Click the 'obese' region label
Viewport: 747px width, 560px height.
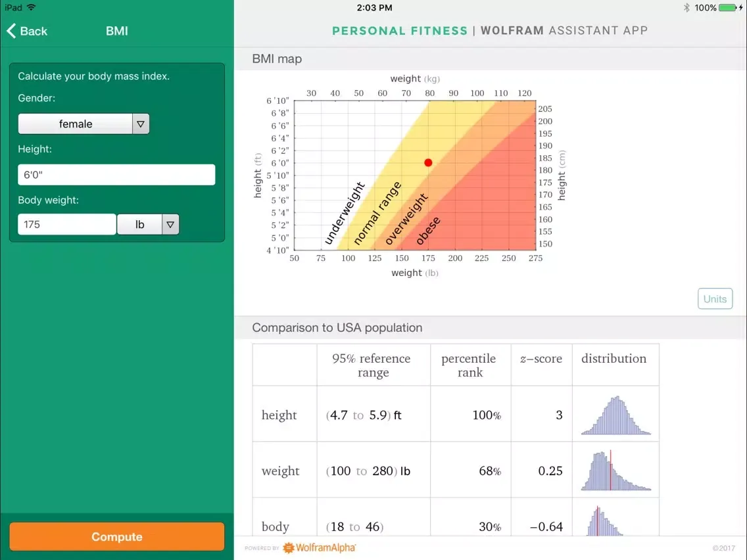coord(428,231)
